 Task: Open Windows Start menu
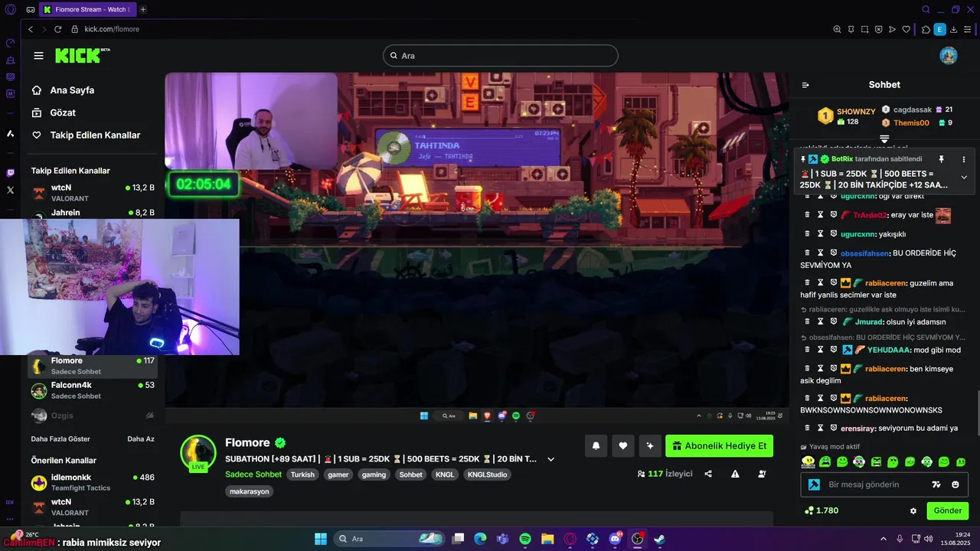(321, 539)
